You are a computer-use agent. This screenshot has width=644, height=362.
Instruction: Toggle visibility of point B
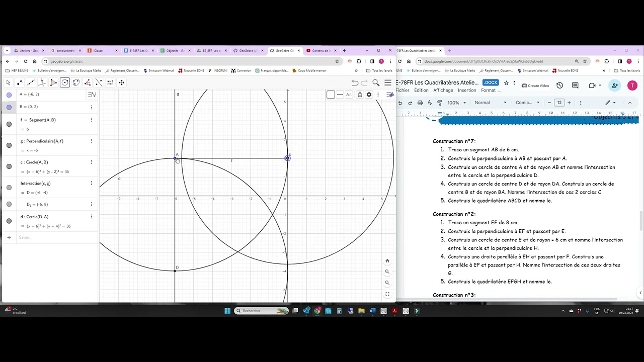pos(9,107)
